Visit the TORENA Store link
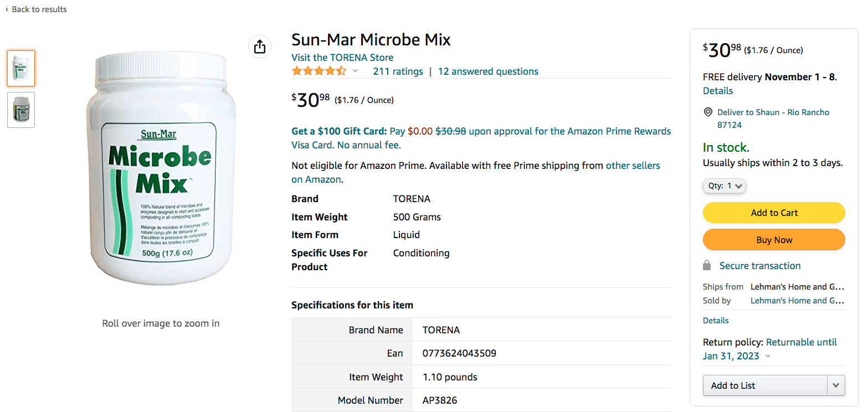 pos(342,58)
